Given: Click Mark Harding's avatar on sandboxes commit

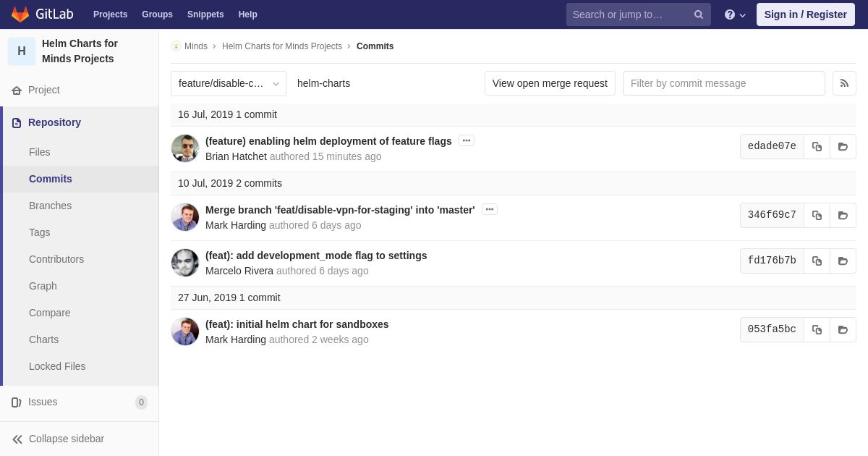Looking at the screenshot, I should pyautogui.click(x=185, y=332).
